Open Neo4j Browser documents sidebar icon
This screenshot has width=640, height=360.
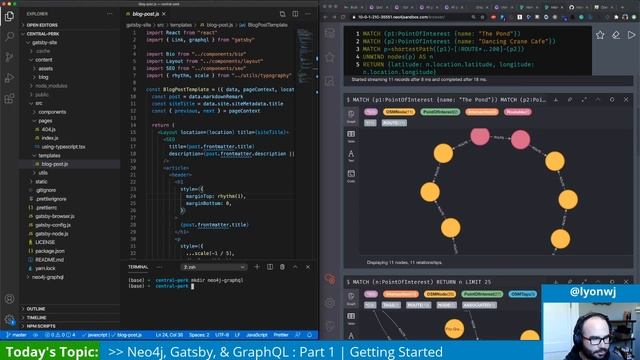330,81
